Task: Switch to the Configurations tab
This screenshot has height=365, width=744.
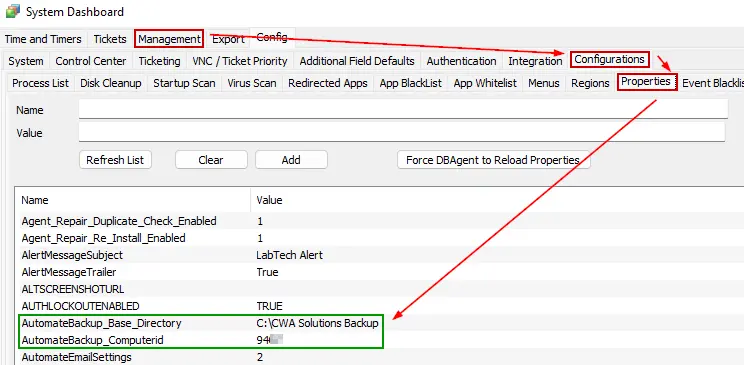Action: click(x=610, y=59)
